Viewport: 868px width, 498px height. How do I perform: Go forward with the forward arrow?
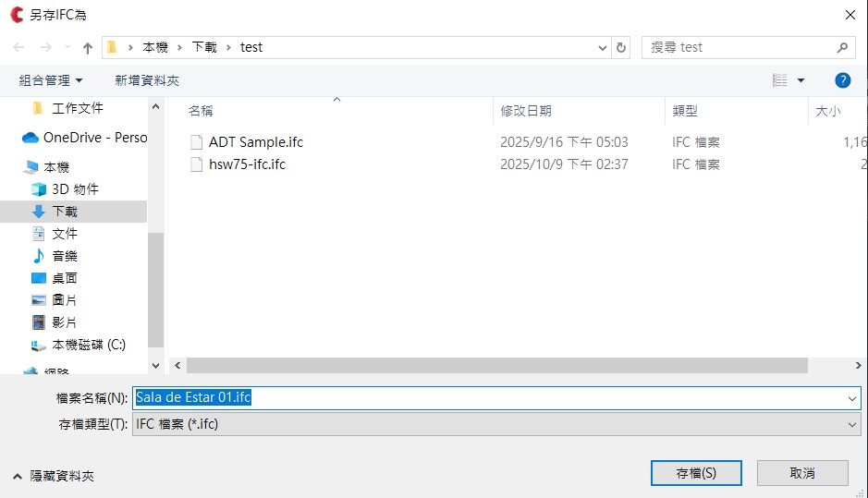(x=46, y=48)
